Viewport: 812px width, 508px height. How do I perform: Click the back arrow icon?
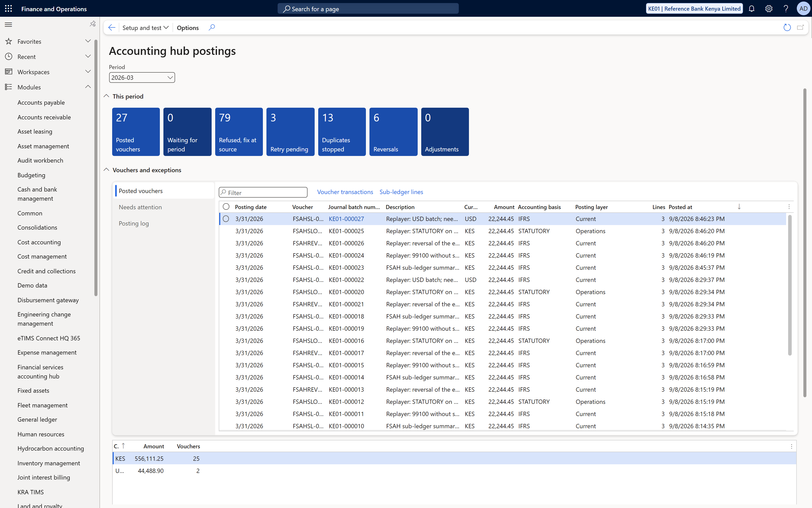click(x=112, y=27)
